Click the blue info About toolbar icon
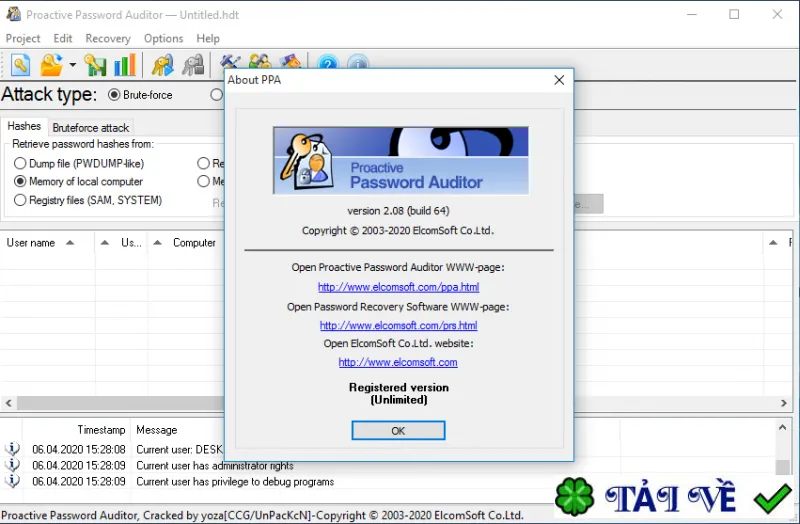 pos(358,62)
